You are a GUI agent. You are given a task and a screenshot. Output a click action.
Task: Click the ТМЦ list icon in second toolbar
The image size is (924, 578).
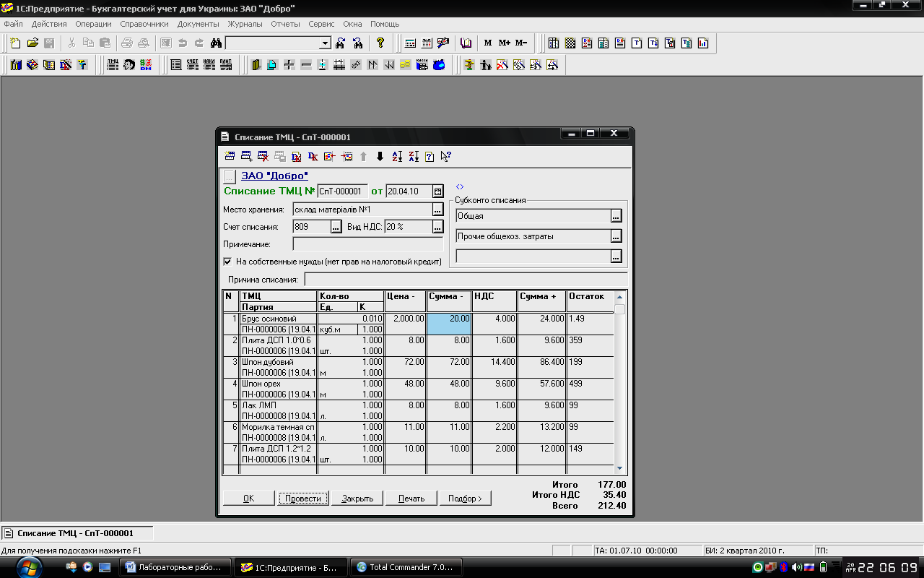click(x=113, y=65)
